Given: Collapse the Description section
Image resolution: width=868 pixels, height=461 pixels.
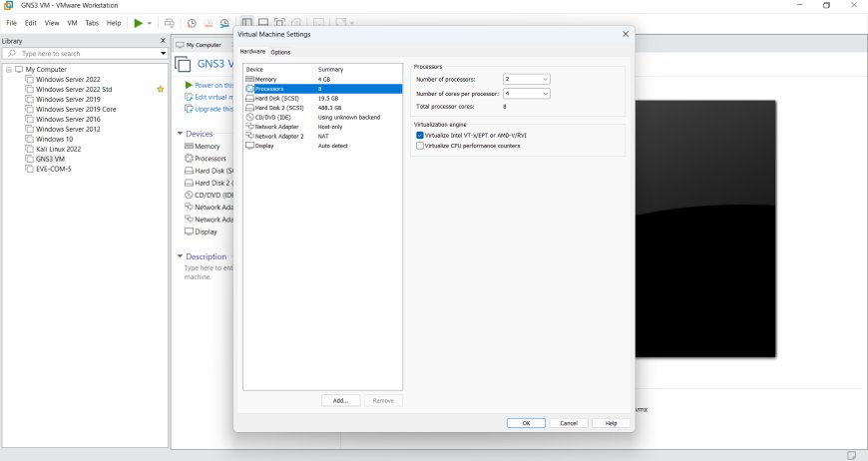Looking at the screenshot, I should point(180,256).
